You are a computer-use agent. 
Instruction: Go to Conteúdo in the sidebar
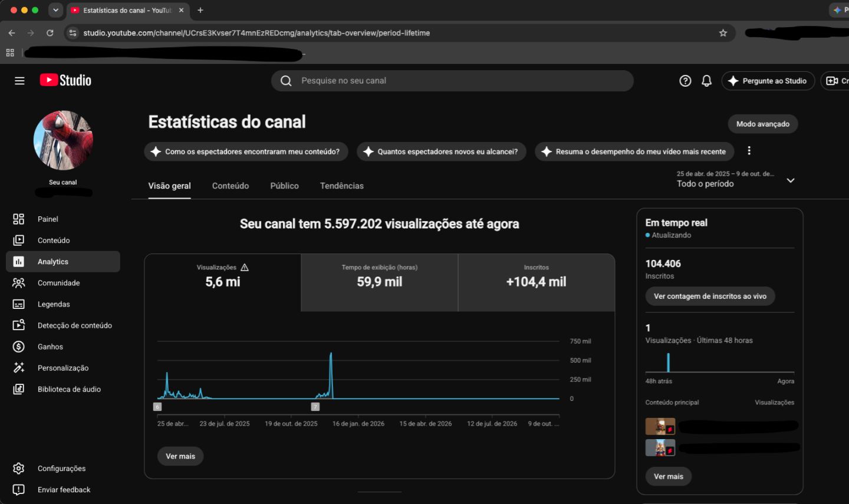[x=63, y=241]
